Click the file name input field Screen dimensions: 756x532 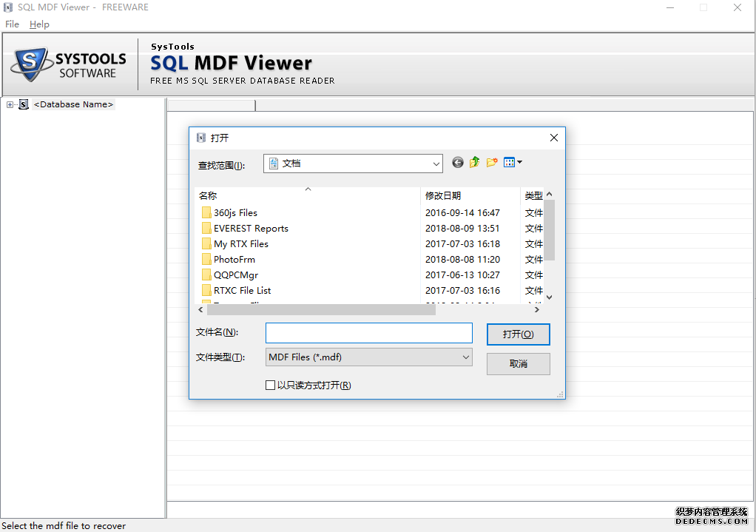tap(369, 333)
